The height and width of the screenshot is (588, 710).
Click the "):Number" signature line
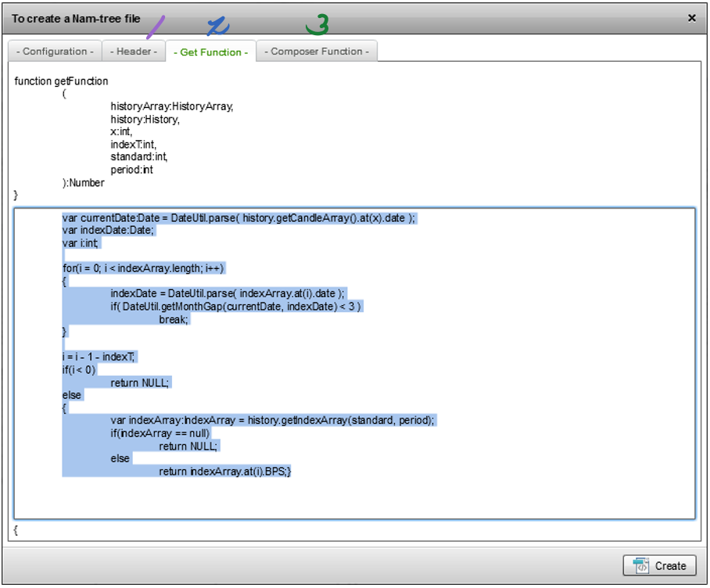pos(82,182)
